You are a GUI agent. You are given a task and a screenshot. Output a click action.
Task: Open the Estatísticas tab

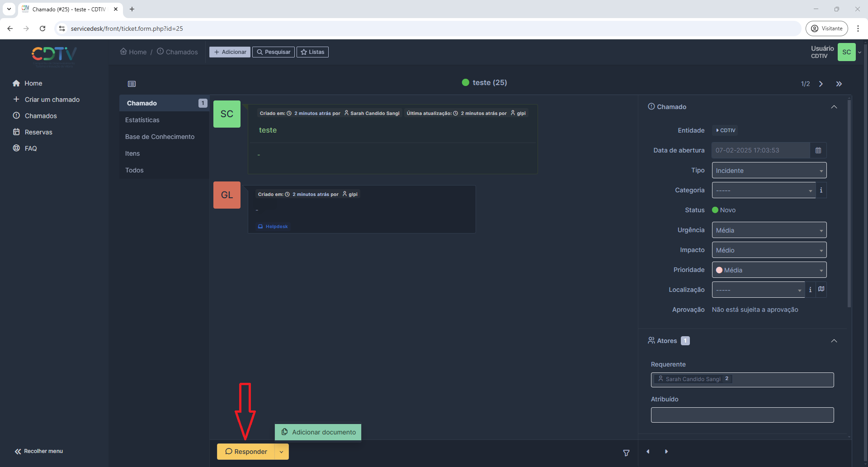[x=142, y=120]
